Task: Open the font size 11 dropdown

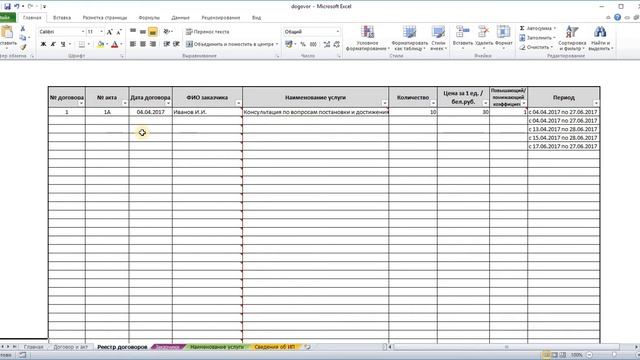Action: click(x=101, y=31)
